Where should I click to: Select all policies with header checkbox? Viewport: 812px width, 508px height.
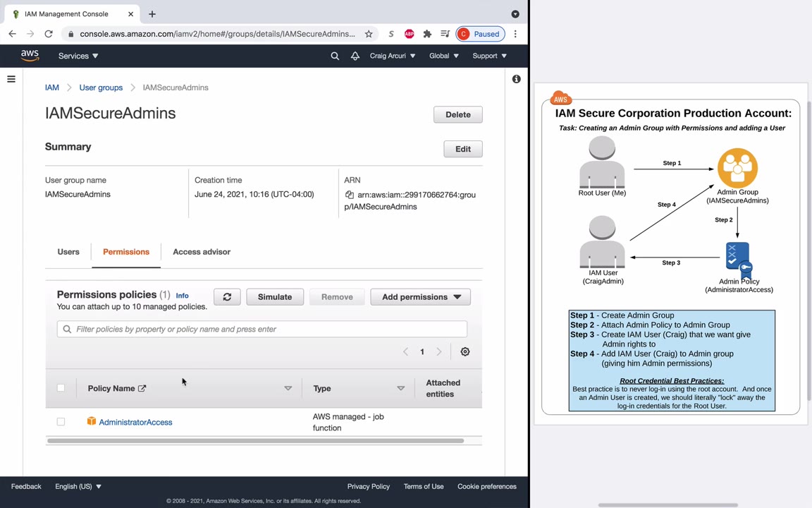pyautogui.click(x=61, y=388)
